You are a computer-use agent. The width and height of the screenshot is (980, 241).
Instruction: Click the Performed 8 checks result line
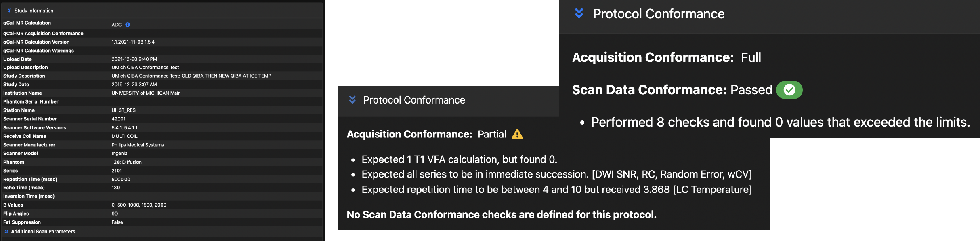(x=780, y=122)
